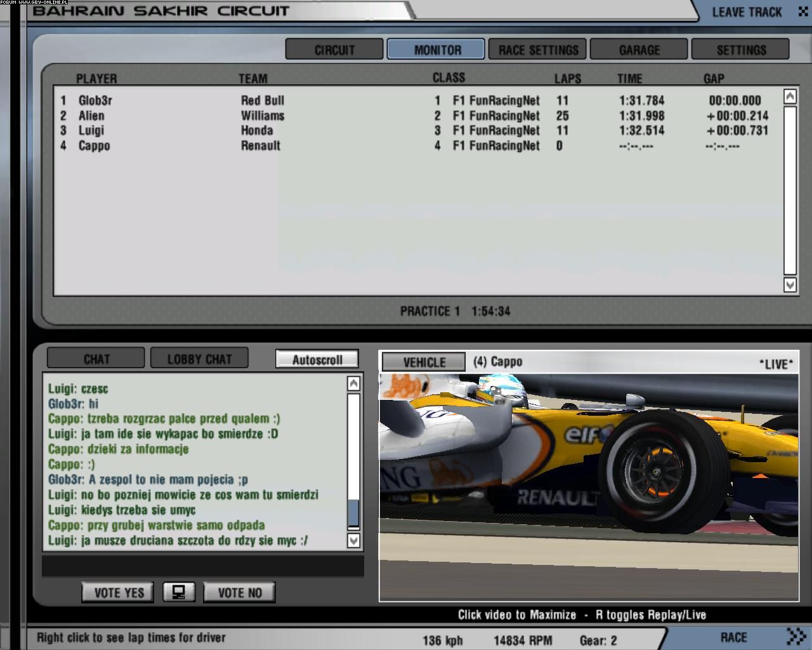Click the Honda team entry
The height and width of the screenshot is (650, 812).
[257, 131]
